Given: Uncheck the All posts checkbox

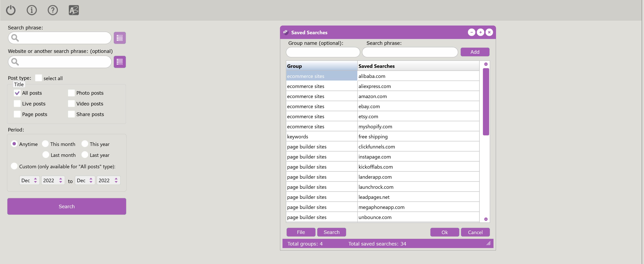Looking at the screenshot, I should tap(17, 93).
